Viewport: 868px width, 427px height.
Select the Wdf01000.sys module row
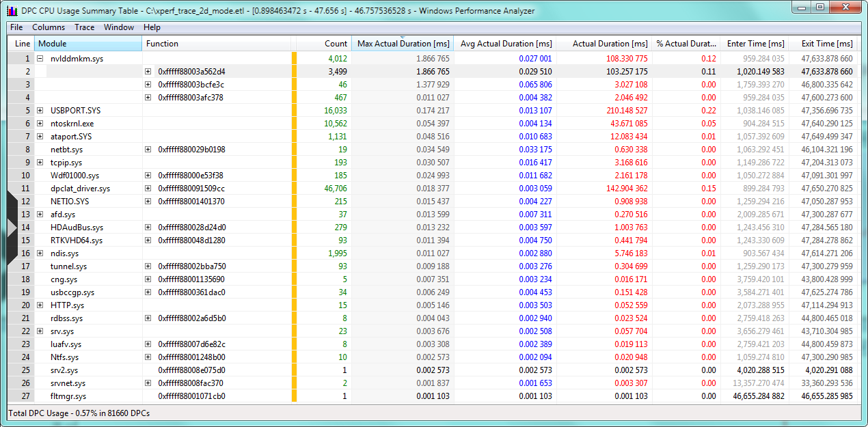(x=433, y=176)
